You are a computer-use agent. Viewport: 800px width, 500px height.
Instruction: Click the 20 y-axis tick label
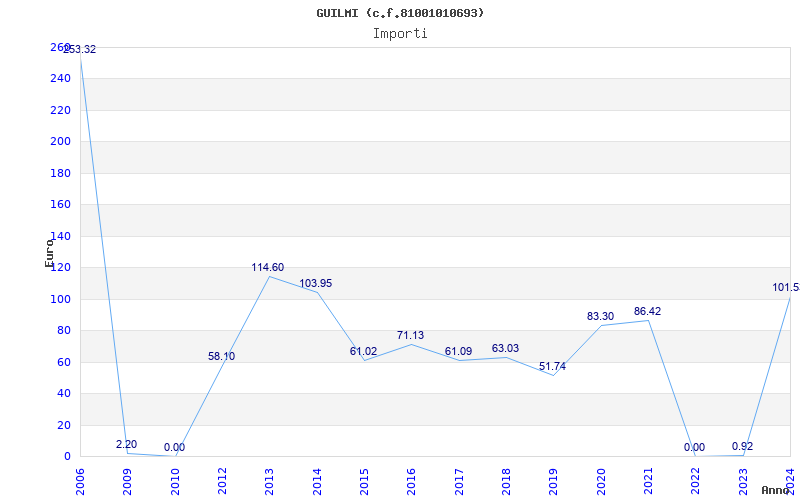pyautogui.click(x=63, y=426)
